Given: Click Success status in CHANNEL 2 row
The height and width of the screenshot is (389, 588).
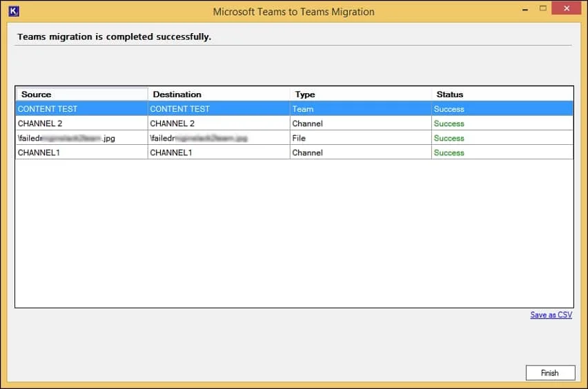Looking at the screenshot, I should [x=502, y=123].
